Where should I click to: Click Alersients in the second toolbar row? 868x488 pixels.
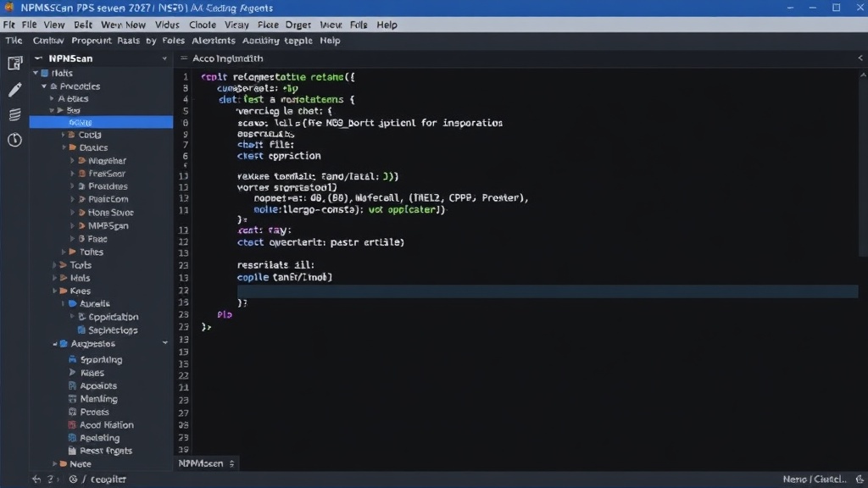[x=214, y=41]
